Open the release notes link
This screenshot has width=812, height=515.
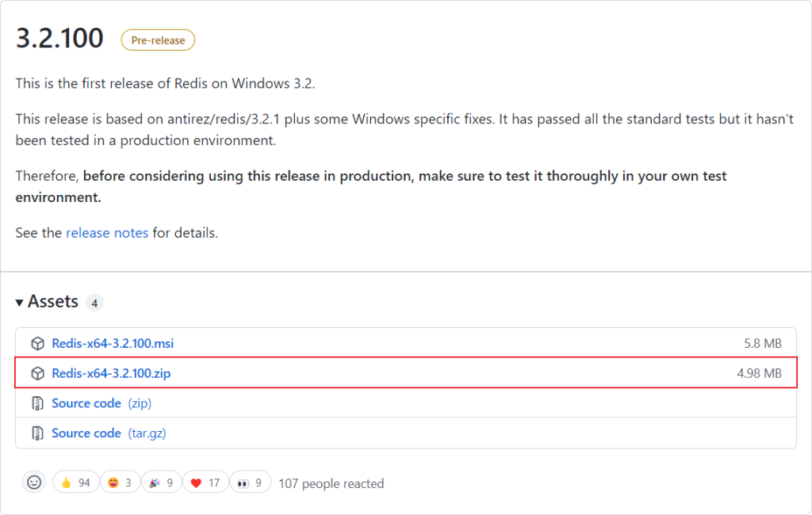point(107,233)
